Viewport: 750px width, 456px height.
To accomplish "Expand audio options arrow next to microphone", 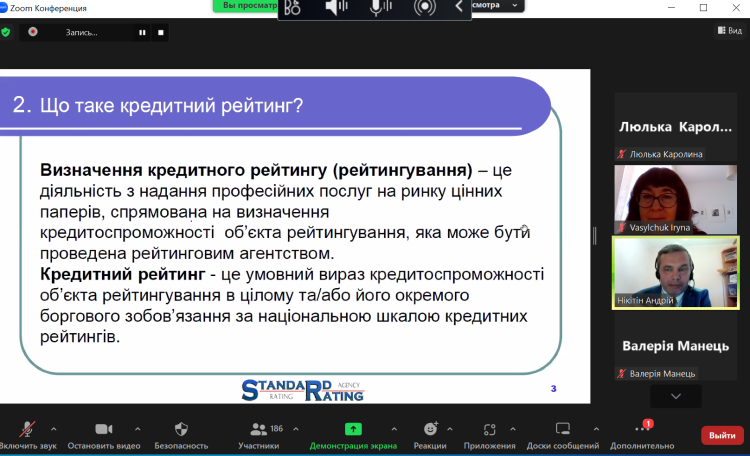I will pos(53,427).
